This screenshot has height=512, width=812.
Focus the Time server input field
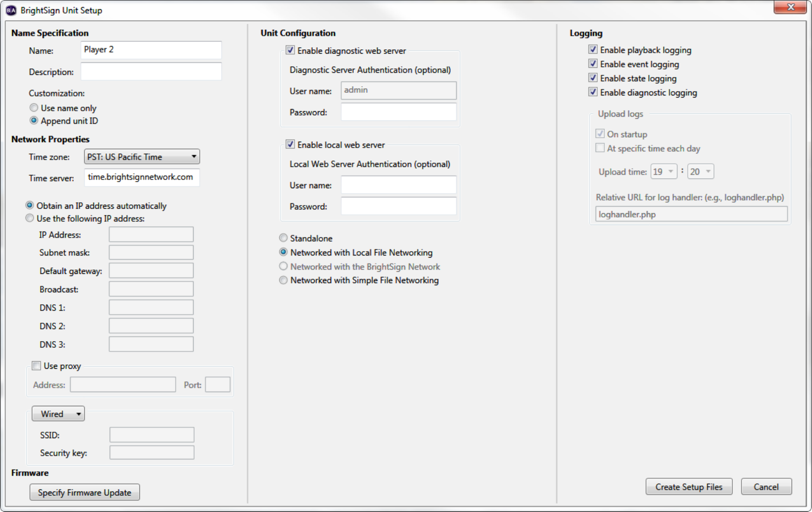[x=142, y=177]
